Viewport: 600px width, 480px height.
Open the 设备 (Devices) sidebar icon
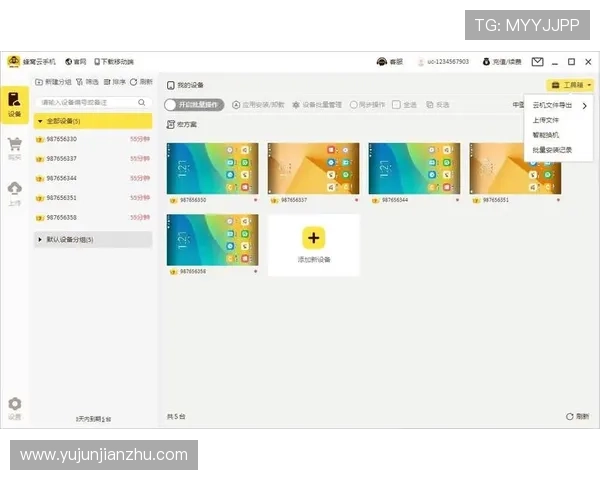click(x=14, y=104)
